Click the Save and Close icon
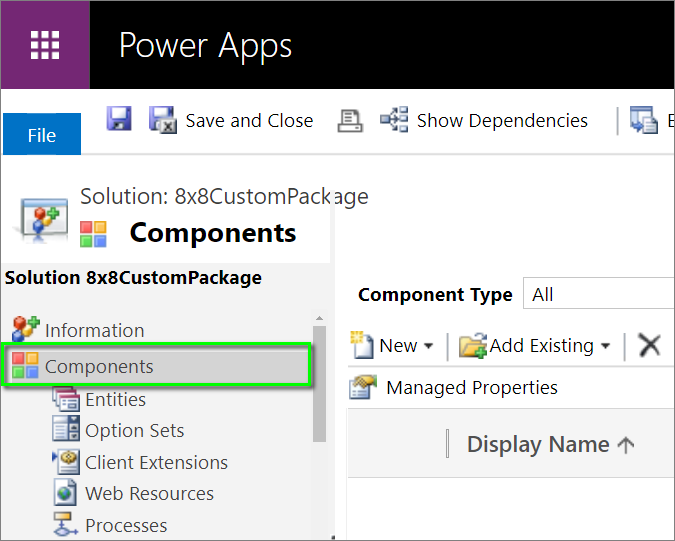 163,120
